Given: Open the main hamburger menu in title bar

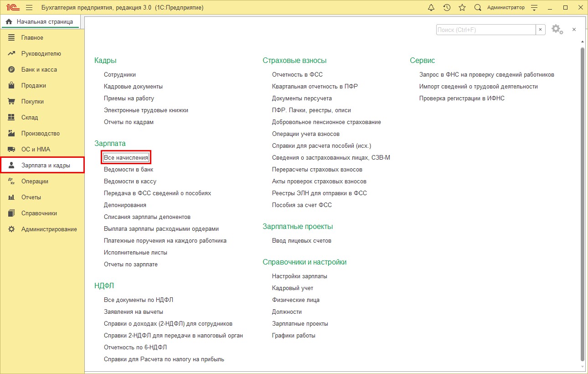Looking at the screenshot, I should click(x=29, y=8).
